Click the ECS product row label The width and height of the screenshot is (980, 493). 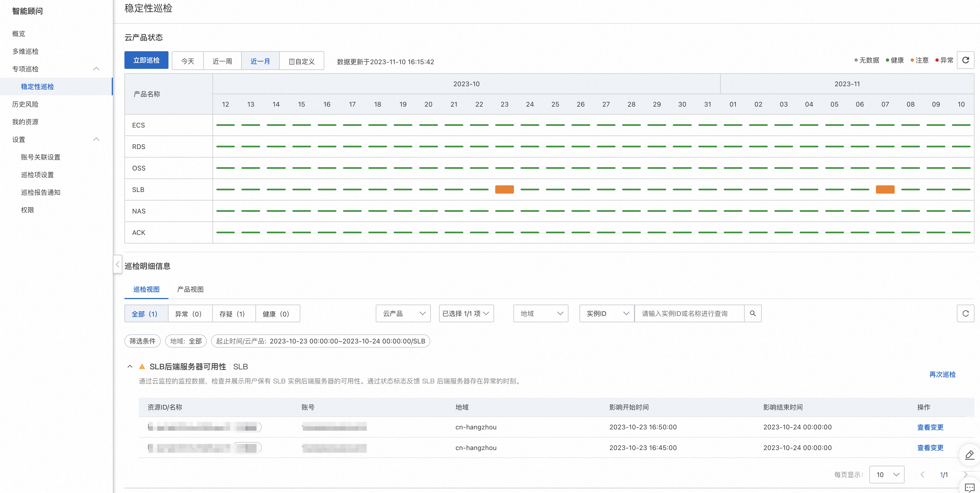pyautogui.click(x=138, y=125)
